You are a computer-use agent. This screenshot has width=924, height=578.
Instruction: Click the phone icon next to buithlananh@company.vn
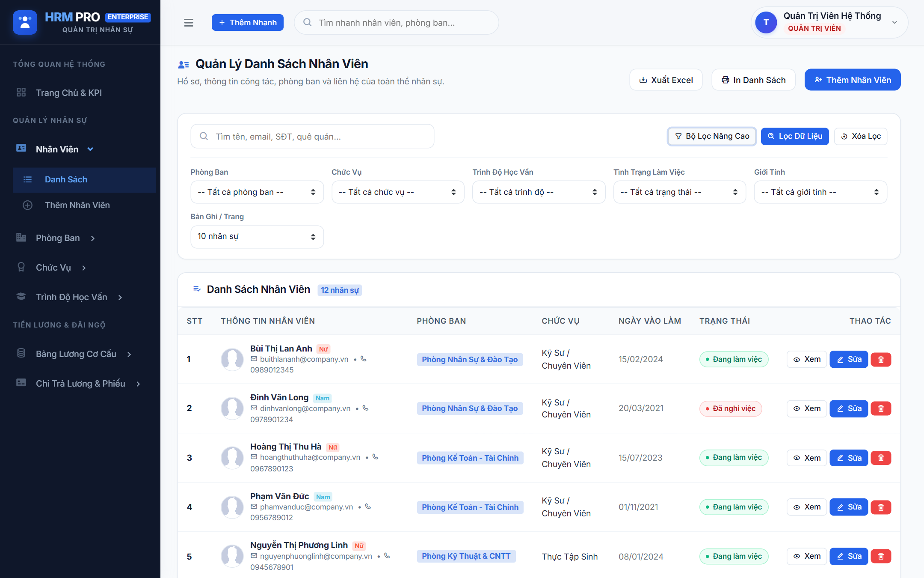click(364, 359)
